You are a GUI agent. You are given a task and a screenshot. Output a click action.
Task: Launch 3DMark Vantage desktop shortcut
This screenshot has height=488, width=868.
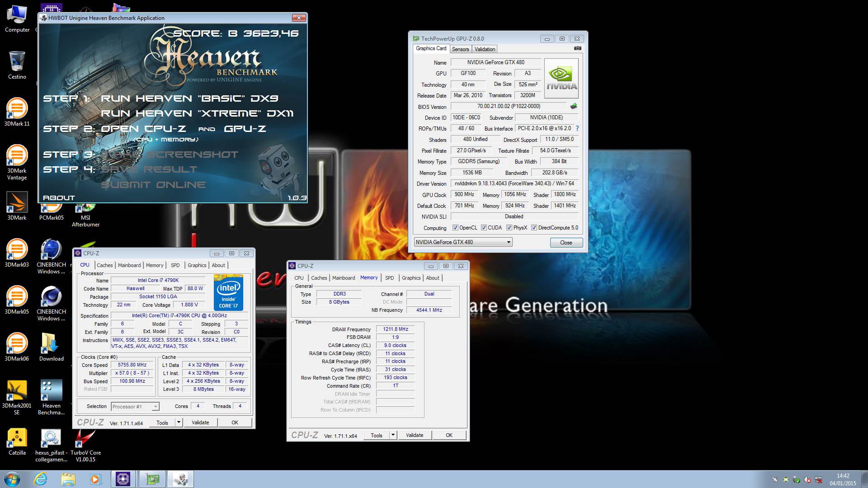[x=17, y=163]
